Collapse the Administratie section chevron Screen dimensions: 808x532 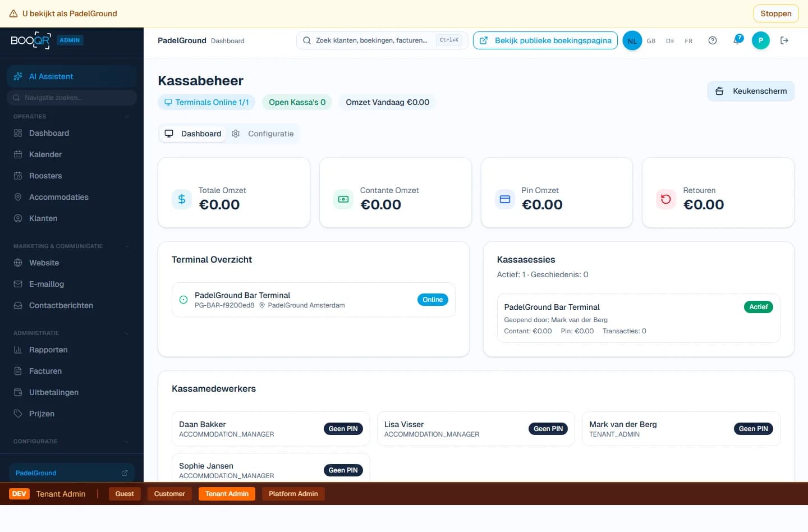[x=127, y=333]
